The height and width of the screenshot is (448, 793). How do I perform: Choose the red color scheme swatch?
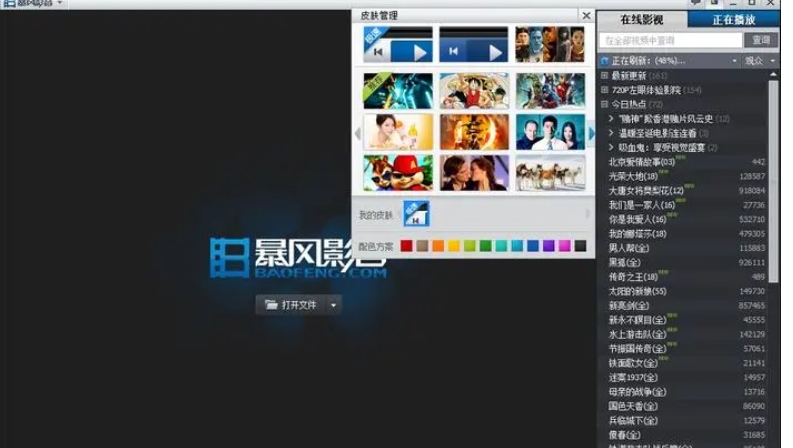tap(406, 246)
